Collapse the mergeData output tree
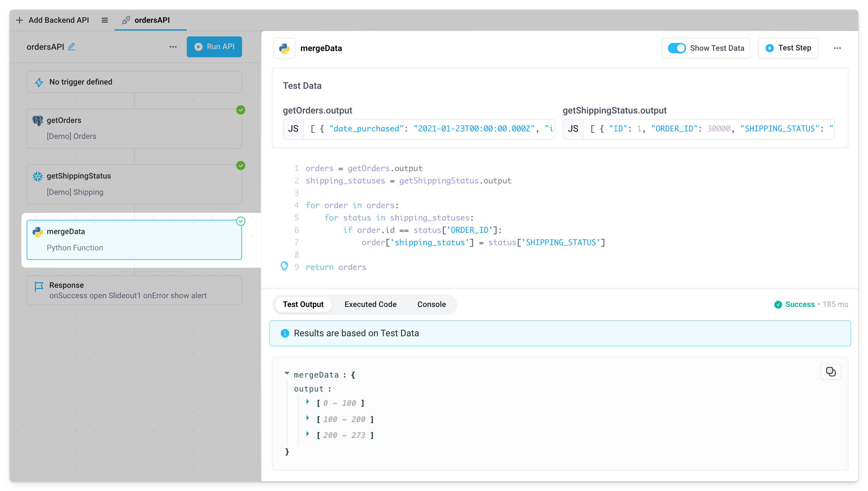This screenshot has width=868, height=491. pyautogui.click(x=287, y=373)
